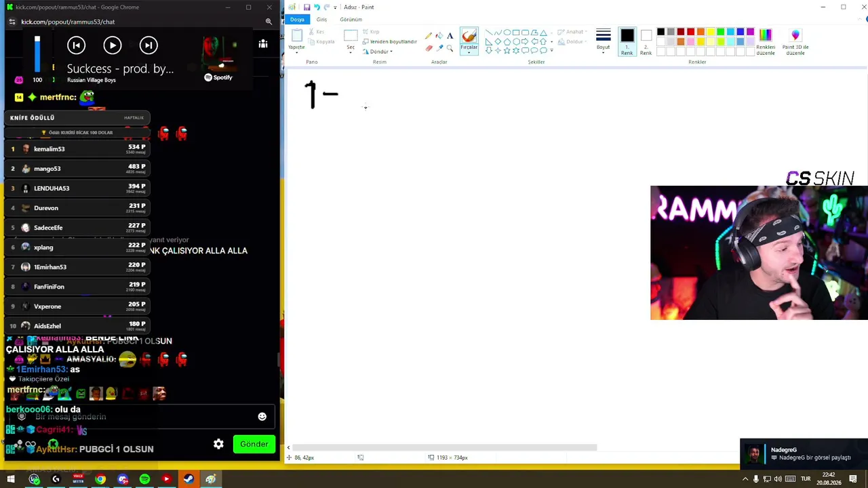Skip to the next track

click(x=149, y=45)
